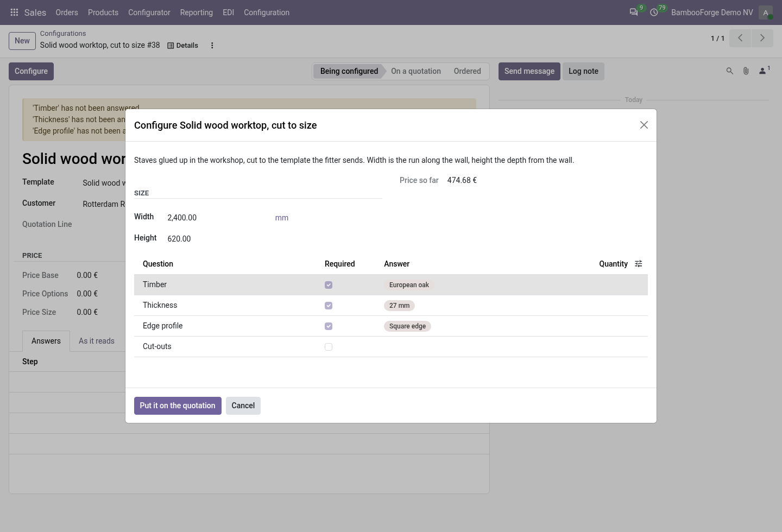Viewport: 782px width, 532px height.
Task: Search messages in chatter
Action: (x=730, y=71)
